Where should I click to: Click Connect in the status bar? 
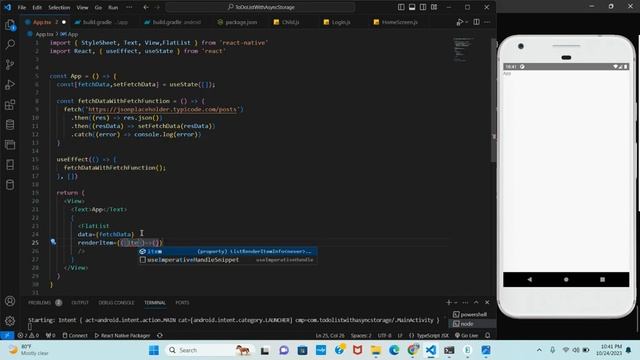75,336
